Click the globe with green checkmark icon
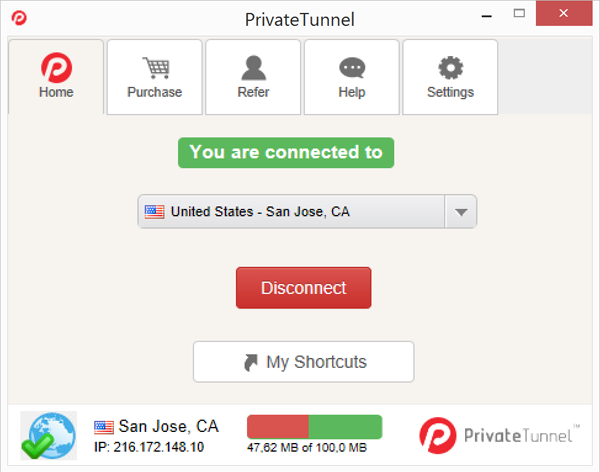 [x=48, y=435]
